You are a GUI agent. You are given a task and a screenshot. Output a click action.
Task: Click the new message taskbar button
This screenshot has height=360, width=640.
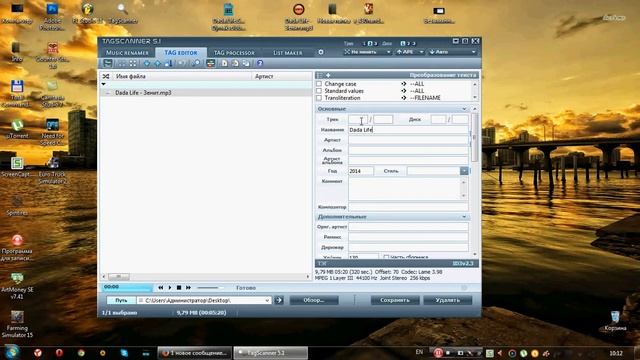195,353
